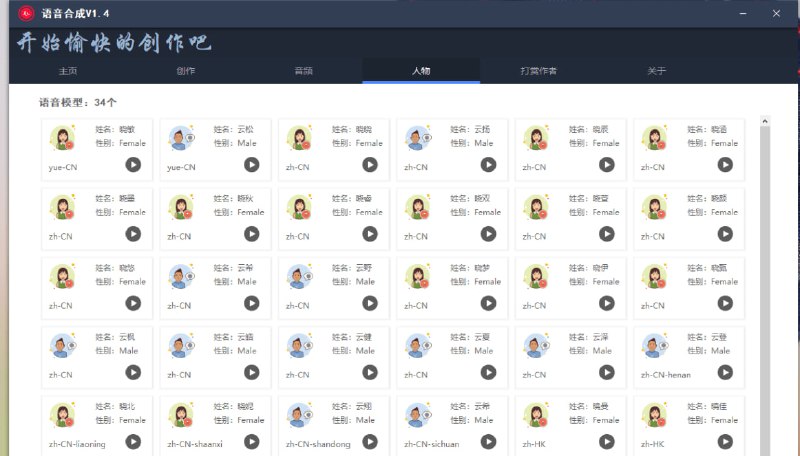Play voice sample for 晓伊
This screenshot has width=800, height=456.
[x=607, y=303]
